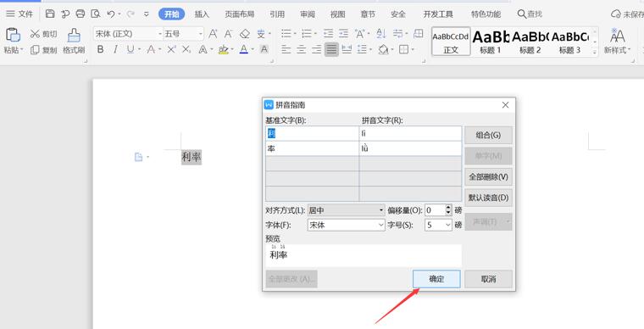This screenshot has width=644, height=329.
Task: Click the 组合(G) button
Action: 488,135
